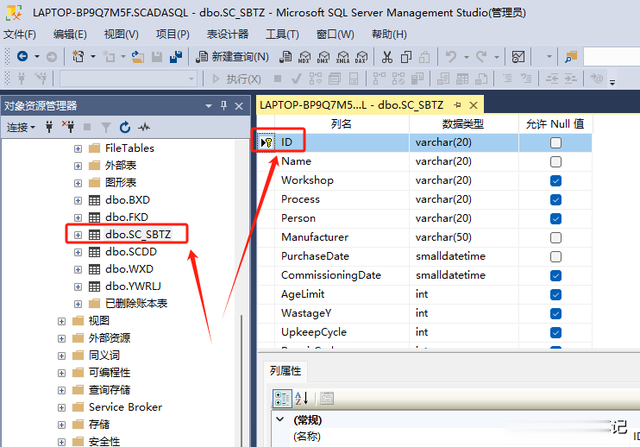
Task: Click the filter funnel icon in Object Explorer
Action: coord(106,128)
